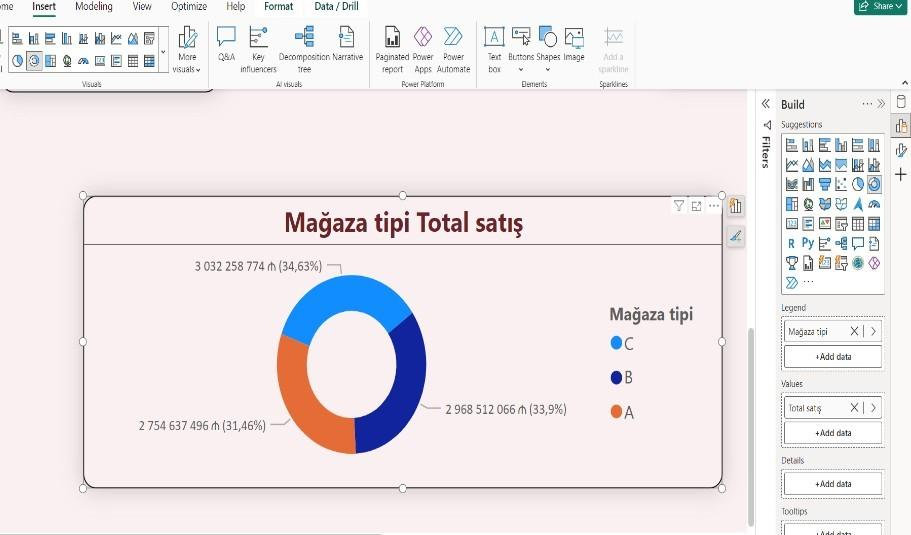Open the View tab

(x=142, y=6)
